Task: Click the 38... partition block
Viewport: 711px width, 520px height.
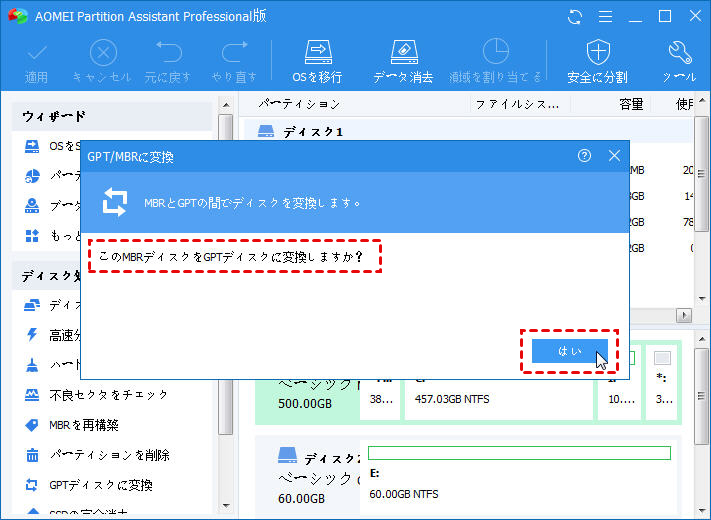Action: coord(381,398)
